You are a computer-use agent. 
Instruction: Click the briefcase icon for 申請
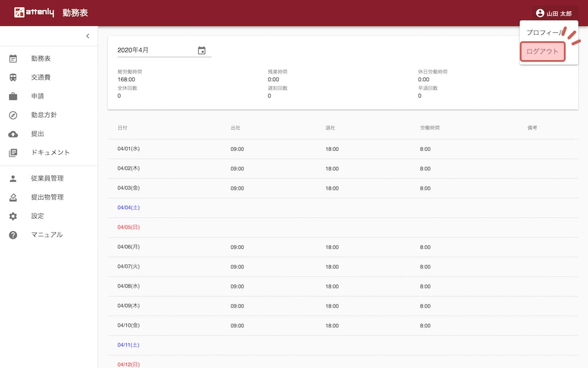click(13, 96)
